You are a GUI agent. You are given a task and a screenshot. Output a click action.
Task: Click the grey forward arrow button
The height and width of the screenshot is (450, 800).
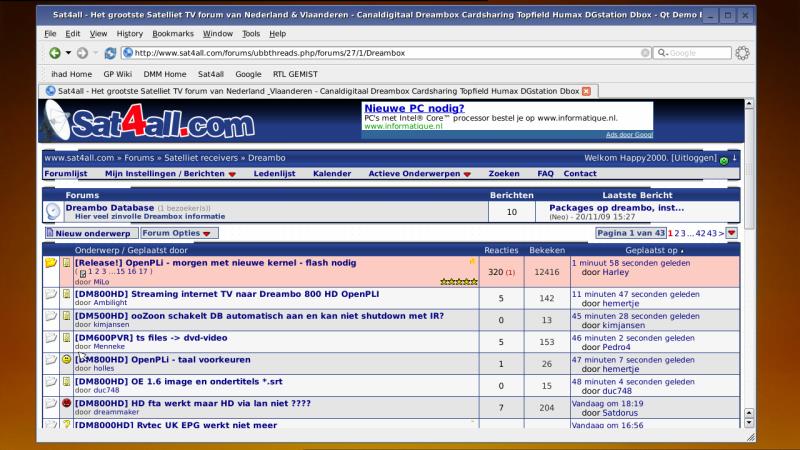click(82, 53)
